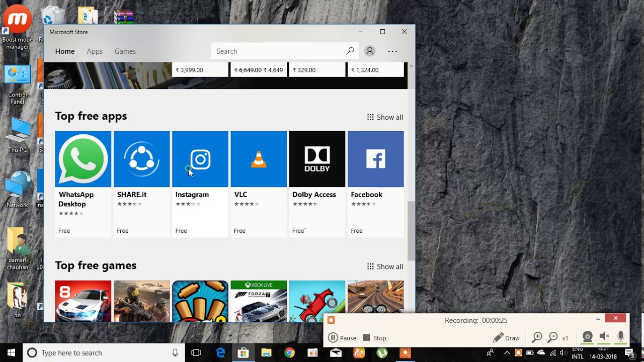Screen dimensions: 644x362
Task: Open the VLC app tile
Action: coord(259,184)
